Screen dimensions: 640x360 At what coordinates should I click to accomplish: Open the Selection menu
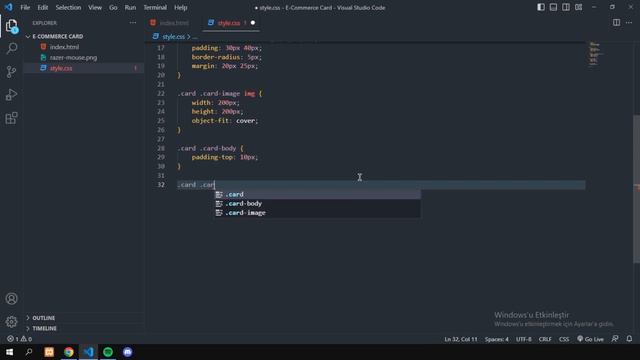click(x=68, y=7)
